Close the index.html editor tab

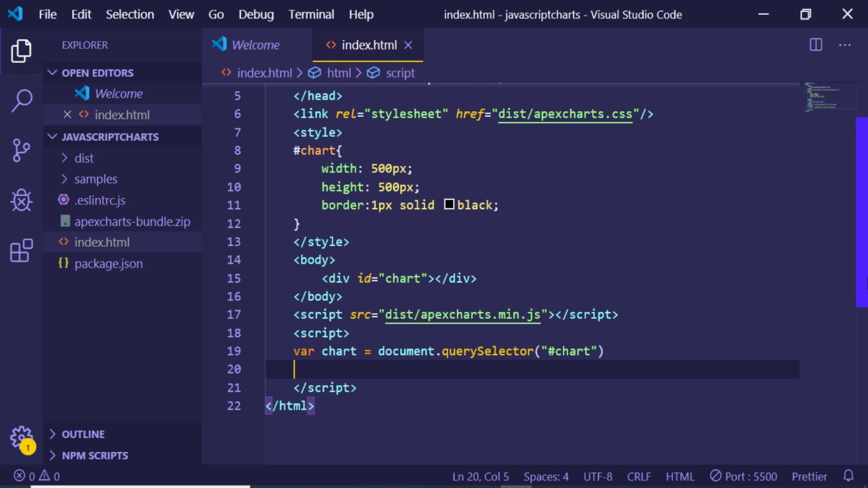tap(408, 45)
